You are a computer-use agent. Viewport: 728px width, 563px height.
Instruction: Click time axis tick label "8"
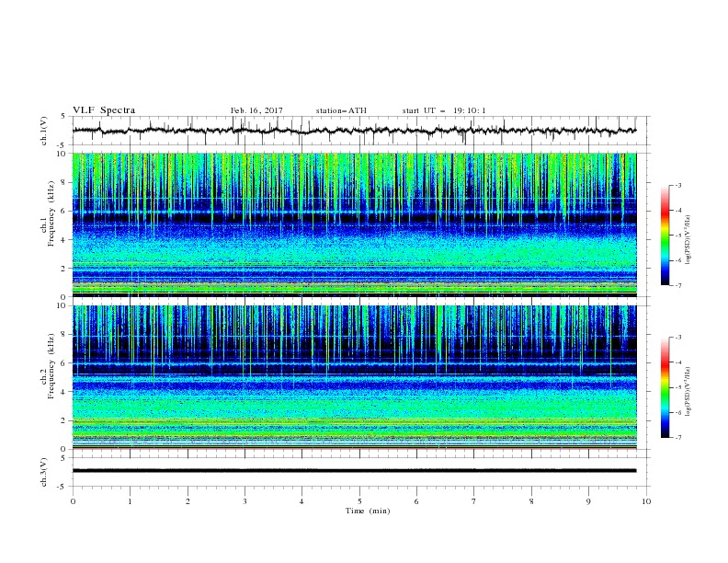click(531, 501)
